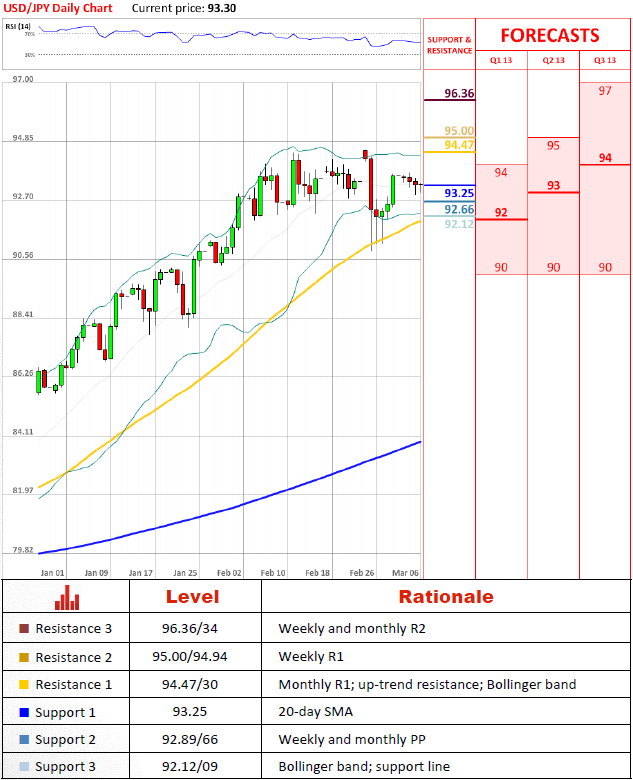Click the Resistance 2 color square

tap(24, 657)
